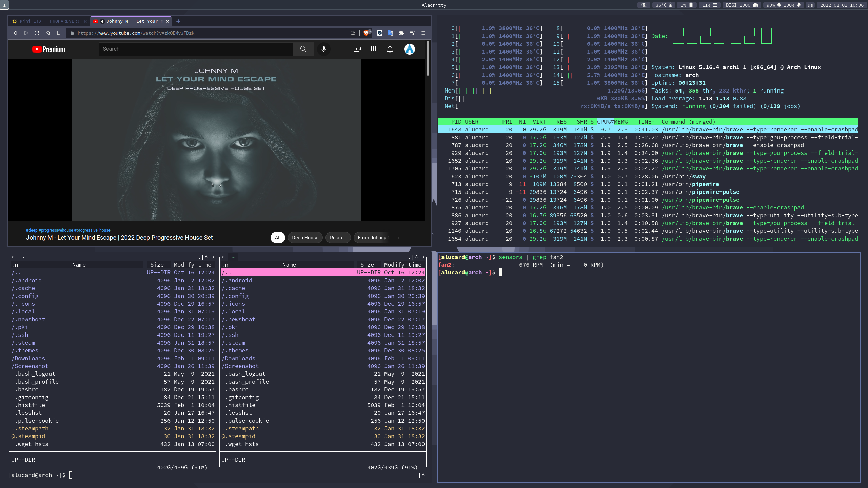Select /Downloads in left mc panel

tap(113, 358)
